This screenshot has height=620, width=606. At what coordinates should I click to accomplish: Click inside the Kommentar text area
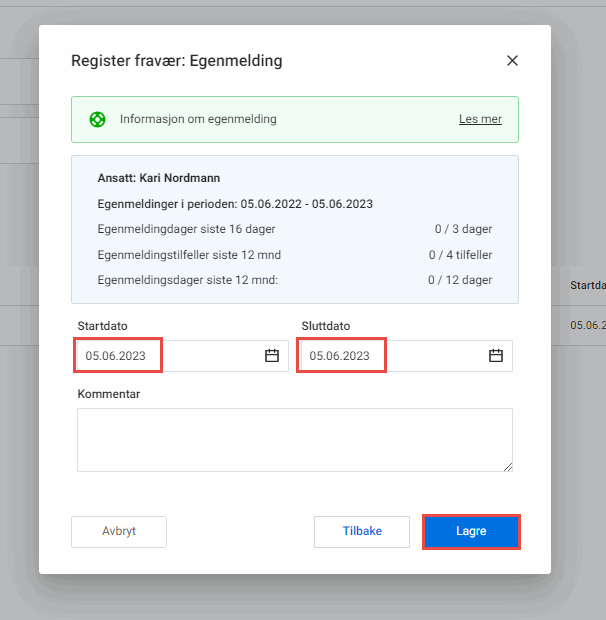(294, 439)
